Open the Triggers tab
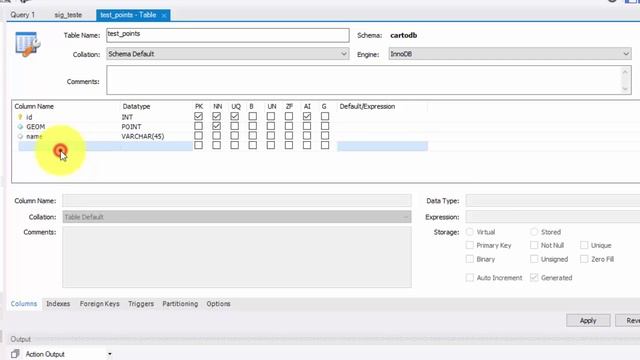This screenshot has height=360, width=640. click(141, 304)
